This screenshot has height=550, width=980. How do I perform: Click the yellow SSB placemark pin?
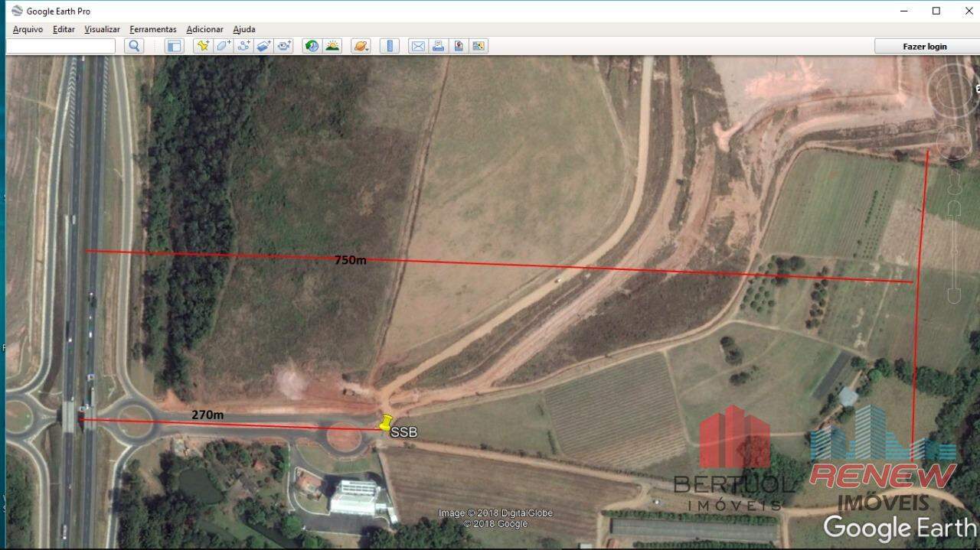pos(386,422)
